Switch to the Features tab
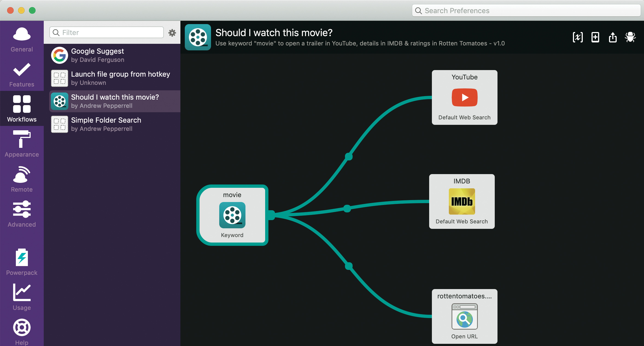The image size is (644, 346). coord(22,74)
